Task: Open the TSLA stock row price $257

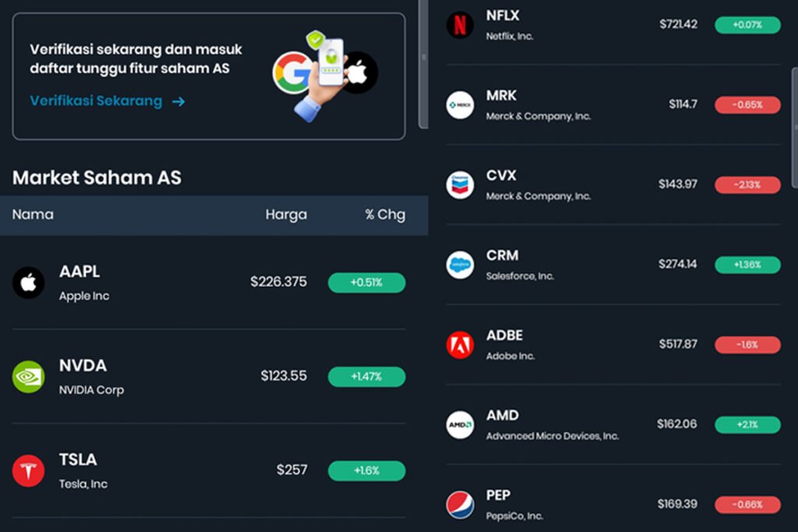Action: pos(291,470)
